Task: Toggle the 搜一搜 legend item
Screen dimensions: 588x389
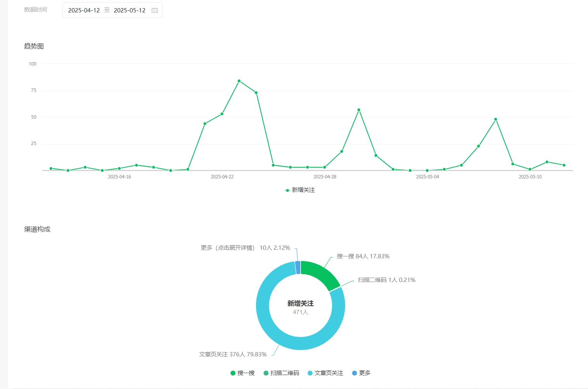Action: pyautogui.click(x=242, y=373)
